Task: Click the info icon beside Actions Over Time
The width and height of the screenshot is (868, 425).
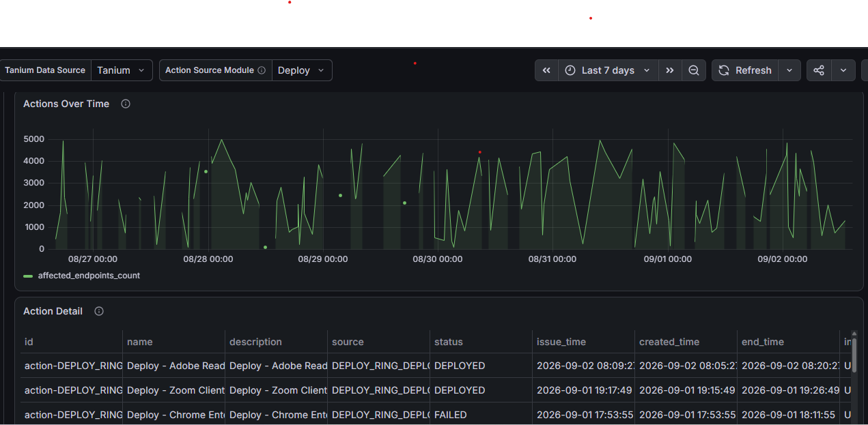Action: point(126,104)
